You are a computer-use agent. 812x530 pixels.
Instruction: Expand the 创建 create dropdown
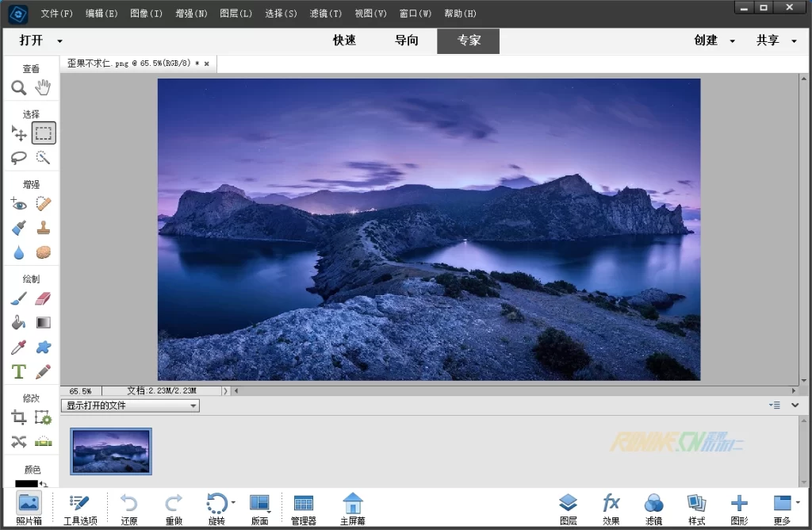pyautogui.click(x=732, y=41)
